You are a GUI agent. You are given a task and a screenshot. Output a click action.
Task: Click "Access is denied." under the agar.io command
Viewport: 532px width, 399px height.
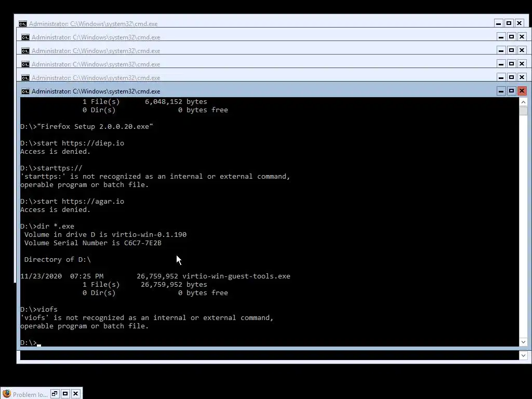tap(55, 210)
